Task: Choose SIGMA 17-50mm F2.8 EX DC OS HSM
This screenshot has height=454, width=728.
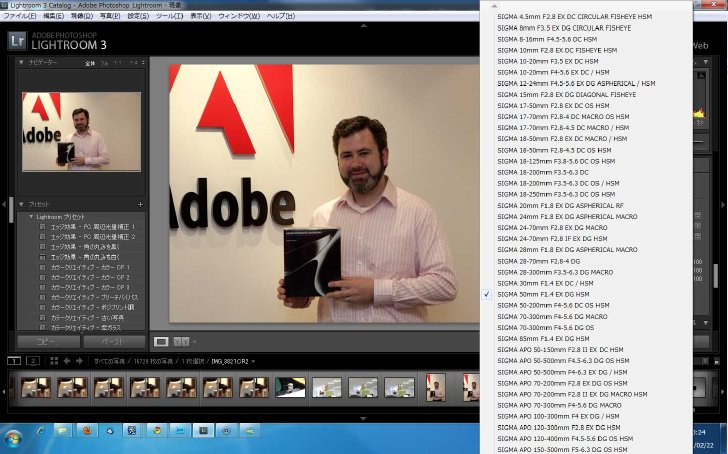Action: (x=553, y=106)
